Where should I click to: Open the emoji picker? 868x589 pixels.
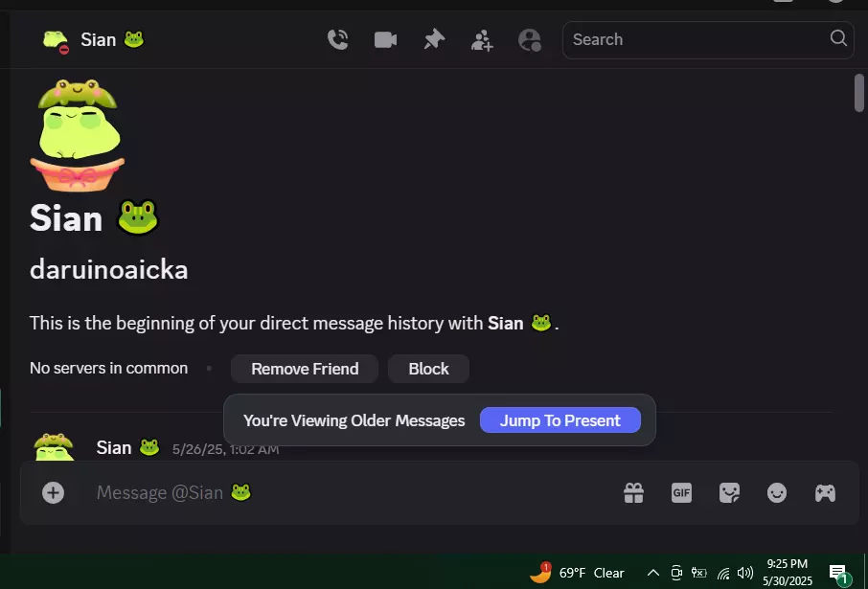pyautogui.click(x=777, y=492)
